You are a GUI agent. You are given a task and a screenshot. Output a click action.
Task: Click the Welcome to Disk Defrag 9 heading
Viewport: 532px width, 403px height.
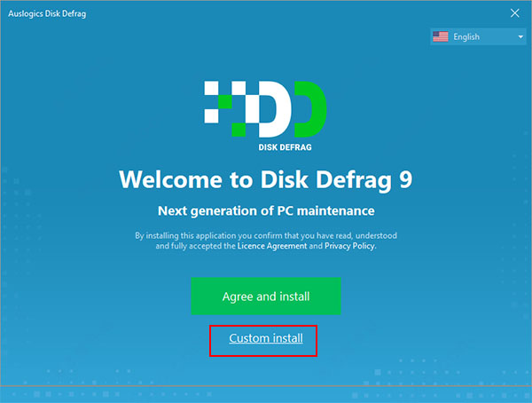pos(266,179)
